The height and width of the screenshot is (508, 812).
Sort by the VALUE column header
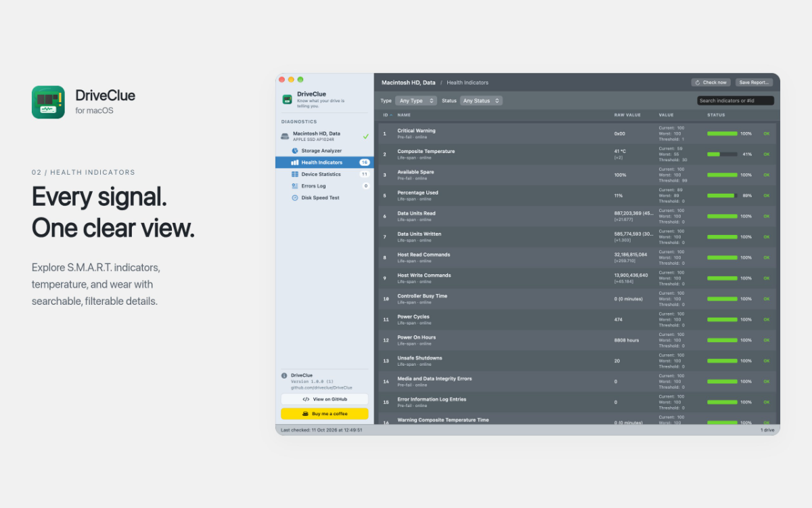point(667,115)
